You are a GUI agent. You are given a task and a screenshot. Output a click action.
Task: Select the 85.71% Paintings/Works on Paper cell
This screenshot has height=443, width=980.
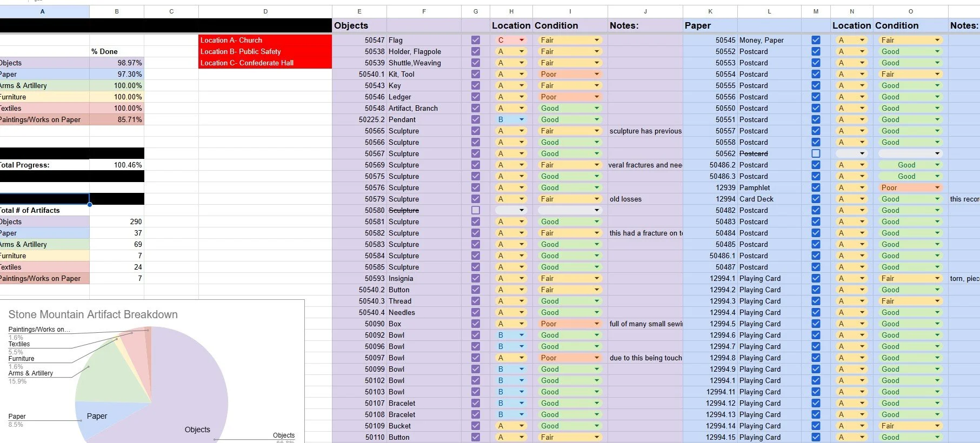click(117, 119)
